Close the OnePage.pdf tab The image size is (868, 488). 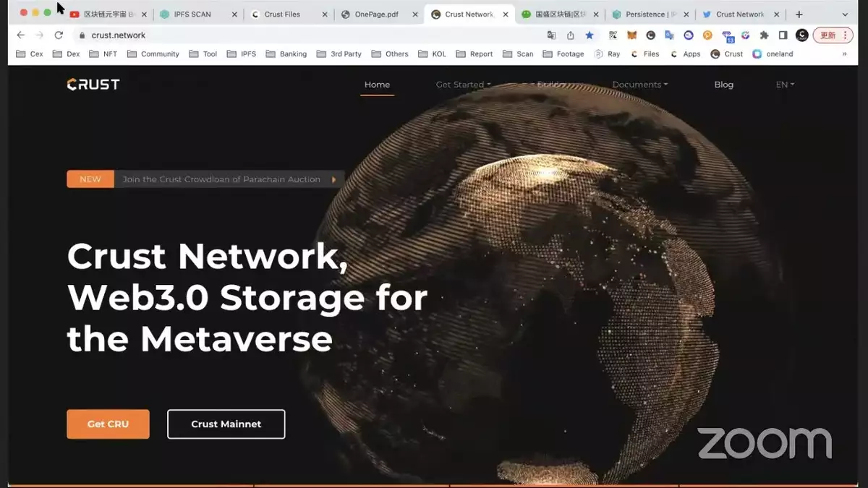point(414,14)
